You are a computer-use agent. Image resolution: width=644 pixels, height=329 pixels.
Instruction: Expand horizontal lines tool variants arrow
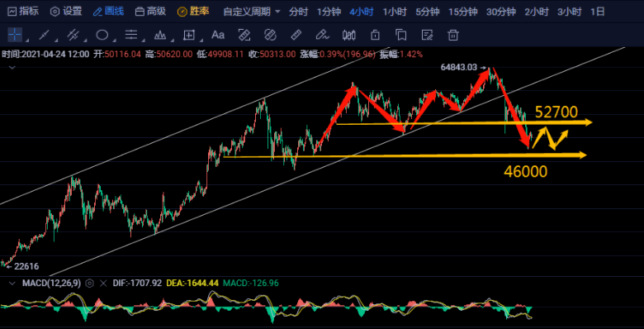click(143, 41)
